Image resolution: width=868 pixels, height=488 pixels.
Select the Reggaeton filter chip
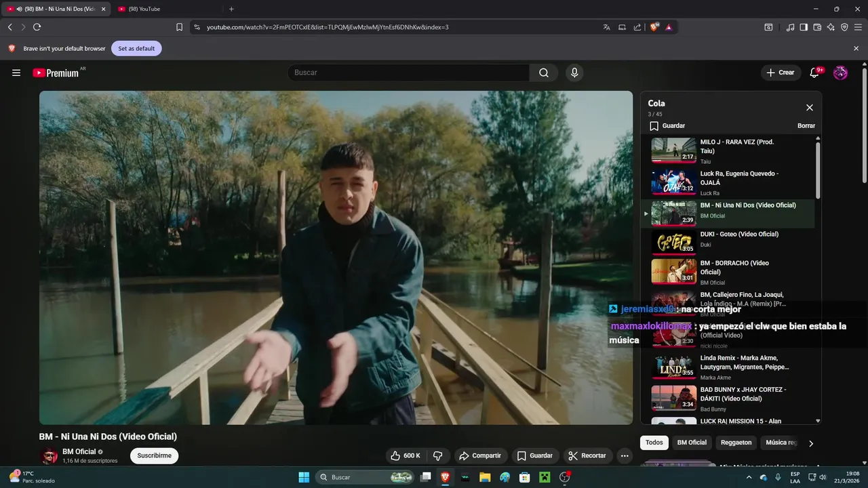(736, 443)
